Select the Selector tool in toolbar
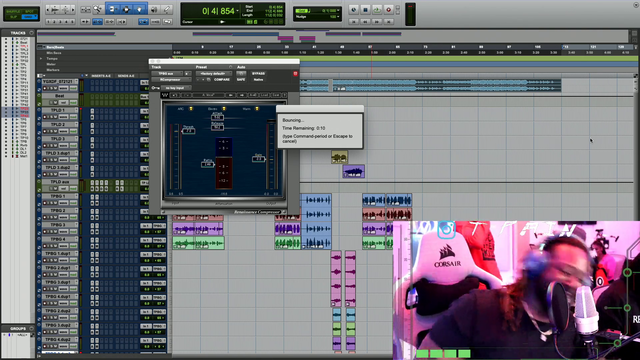 (x=126, y=9)
